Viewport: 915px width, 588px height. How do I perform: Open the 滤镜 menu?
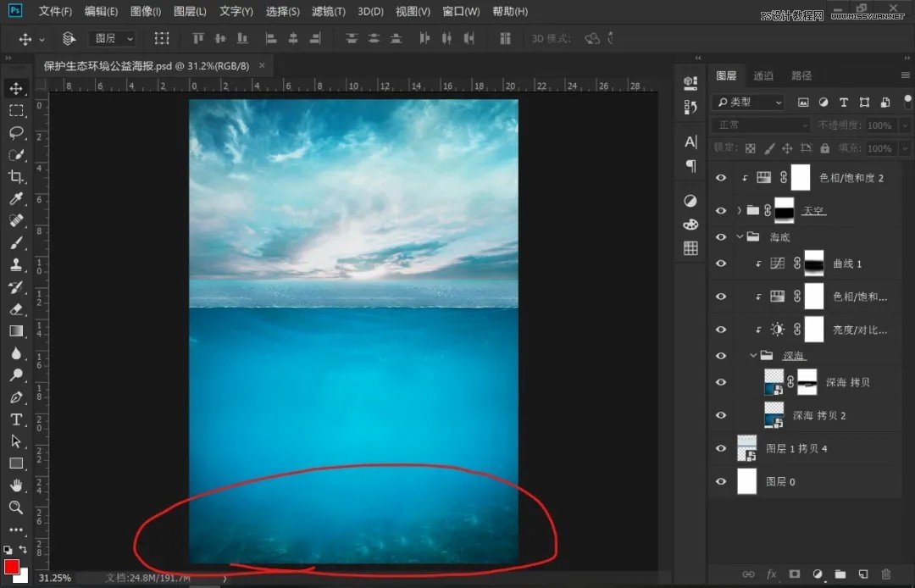coord(329,11)
